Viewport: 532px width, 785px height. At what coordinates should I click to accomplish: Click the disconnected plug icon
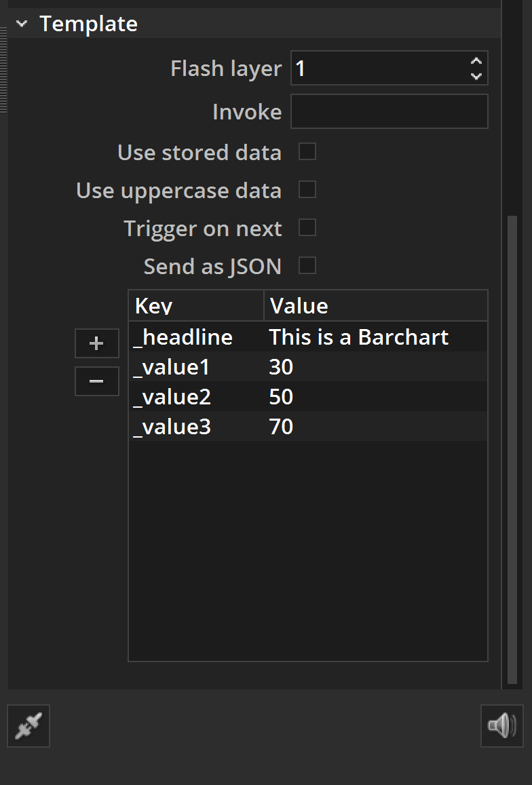(x=28, y=725)
